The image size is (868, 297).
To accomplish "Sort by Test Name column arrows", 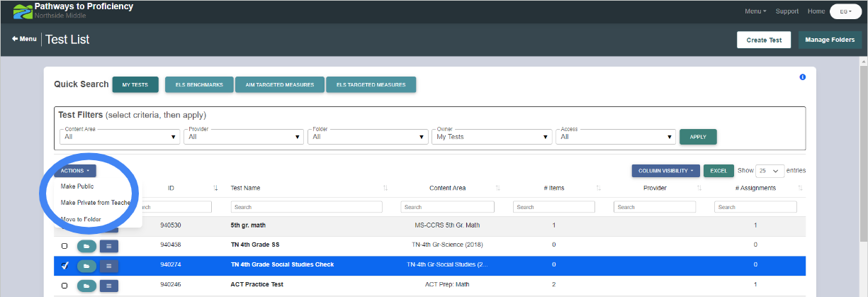I will [385, 188].
